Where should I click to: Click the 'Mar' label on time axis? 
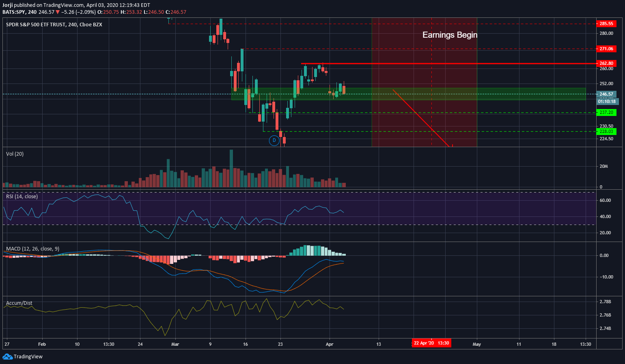tap(175, 344)
